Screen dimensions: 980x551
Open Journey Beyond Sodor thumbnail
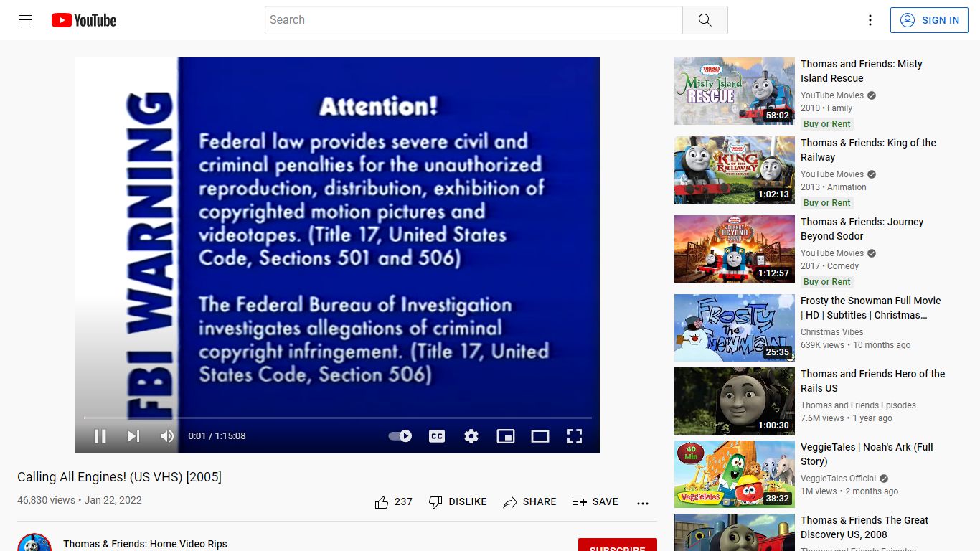pyautogui.click(x=735, y=249)
